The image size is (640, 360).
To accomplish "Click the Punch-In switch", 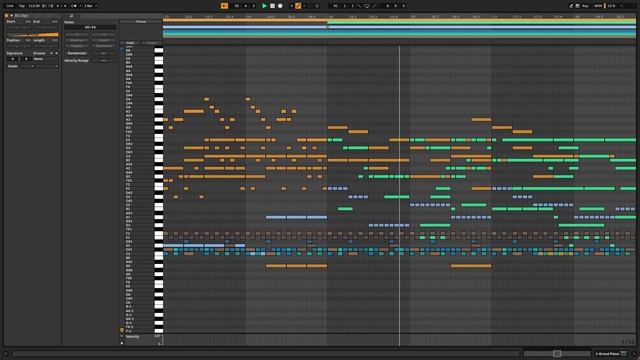I will coord(359,6).
